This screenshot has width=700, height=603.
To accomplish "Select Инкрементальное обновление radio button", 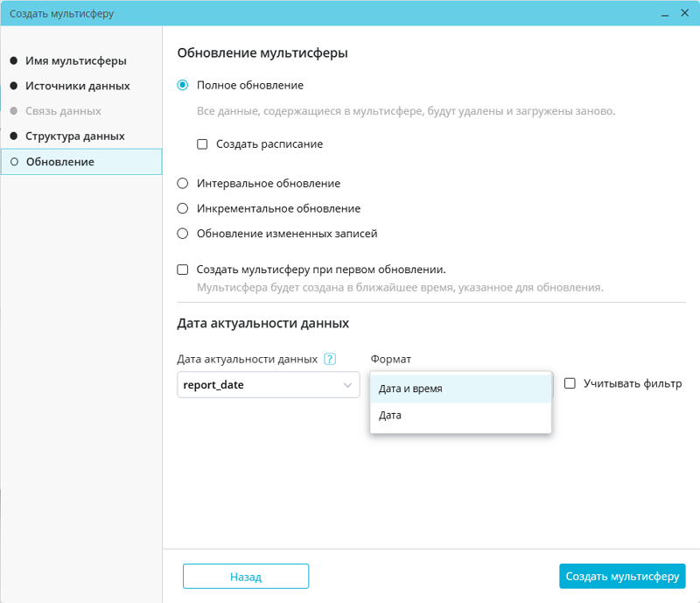I will tap(183, 209).
